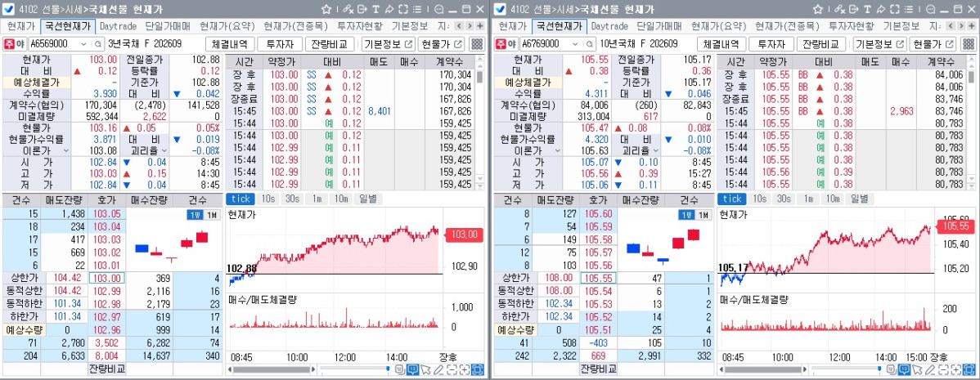The image size is (980, 380).
Task: Click zoom-in frame icon under left chart
Action: (x=465, y=369)
